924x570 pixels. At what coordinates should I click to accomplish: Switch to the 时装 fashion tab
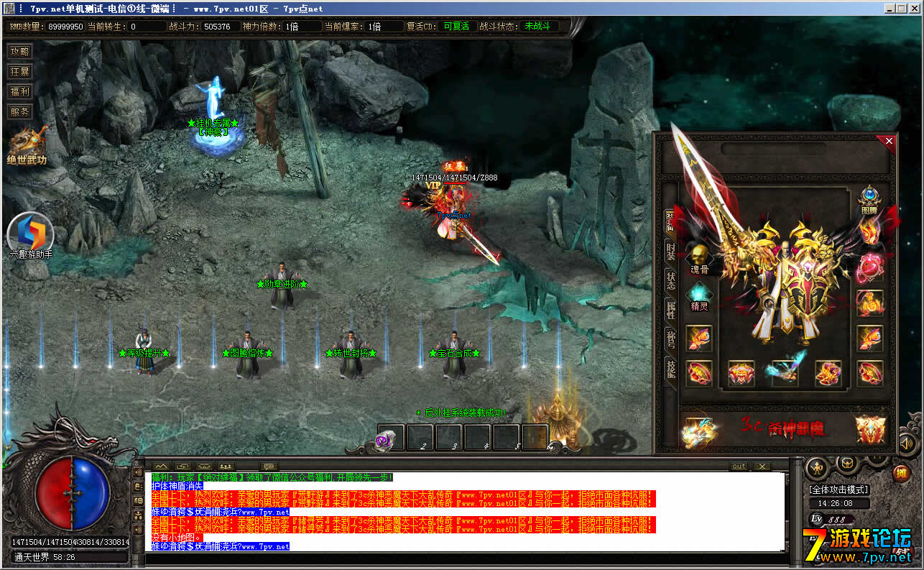pyautogui.click(x=670, y=251)
